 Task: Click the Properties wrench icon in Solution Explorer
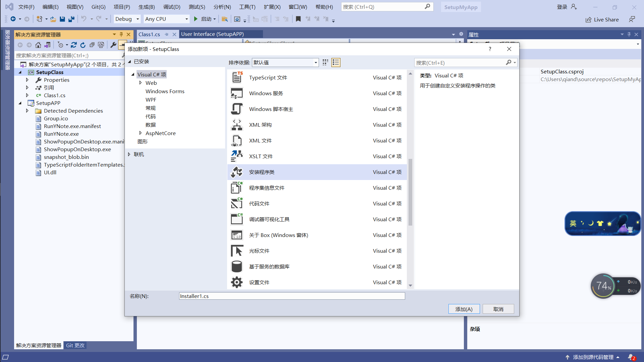[113, 45]
